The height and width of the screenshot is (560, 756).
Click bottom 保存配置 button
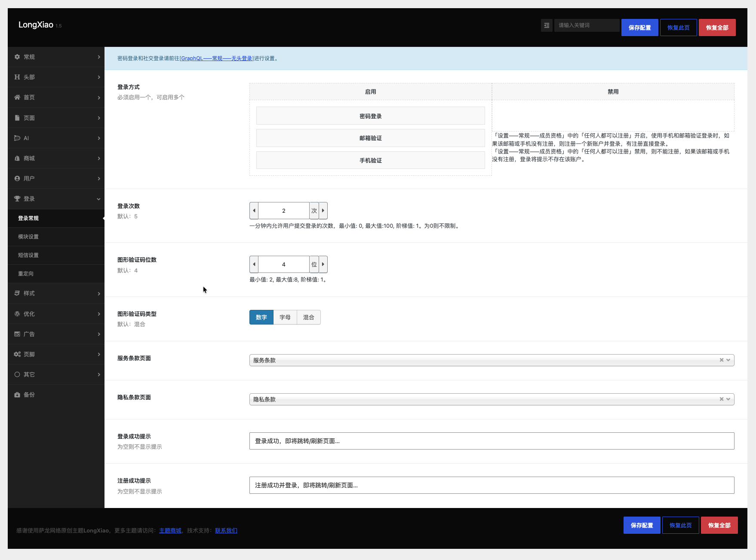tap(642, 525)
